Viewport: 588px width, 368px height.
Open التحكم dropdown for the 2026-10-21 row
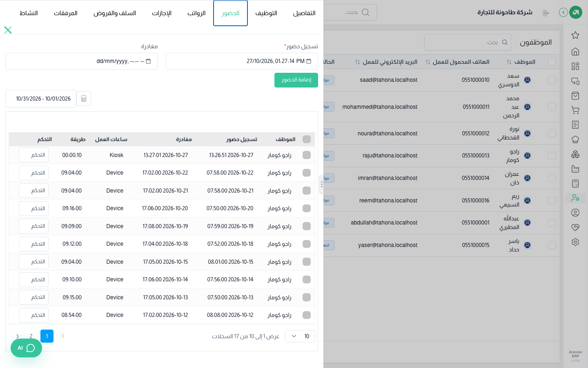[x=33, y=191]
